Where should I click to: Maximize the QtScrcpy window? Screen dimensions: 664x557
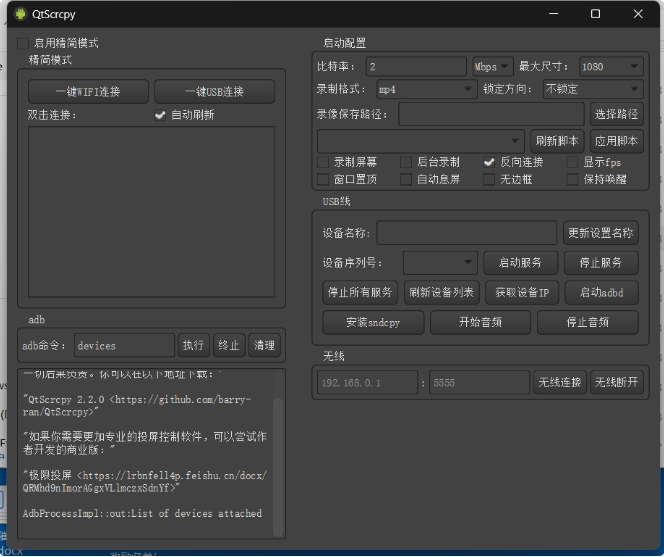(x=595, y=14)
